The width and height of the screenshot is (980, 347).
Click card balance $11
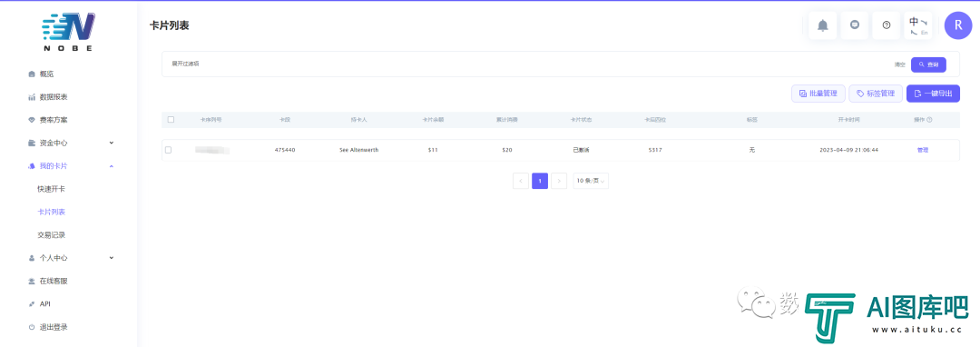[433, 150]
